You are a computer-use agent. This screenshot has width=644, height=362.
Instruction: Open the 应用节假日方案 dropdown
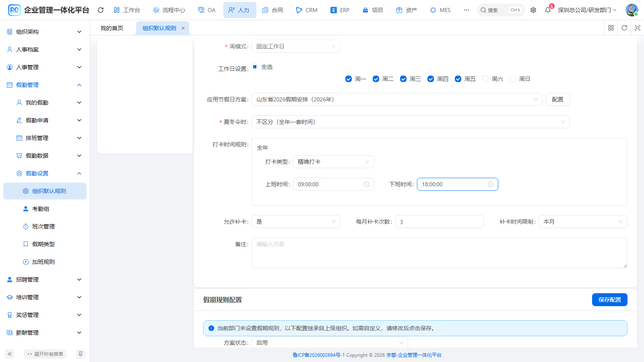[397, 99]
